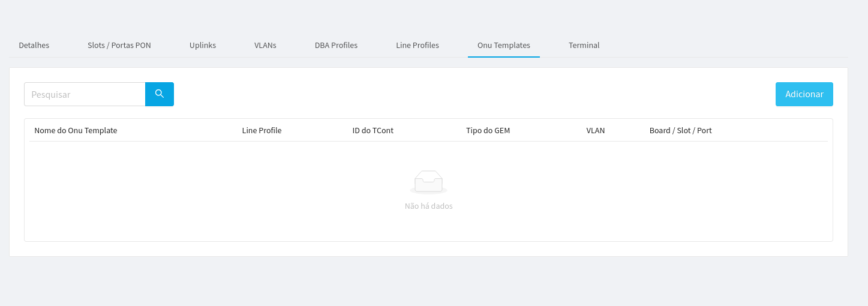Select the VLANs tab
This screenshot has height=306, width=868.
(265, 45)
